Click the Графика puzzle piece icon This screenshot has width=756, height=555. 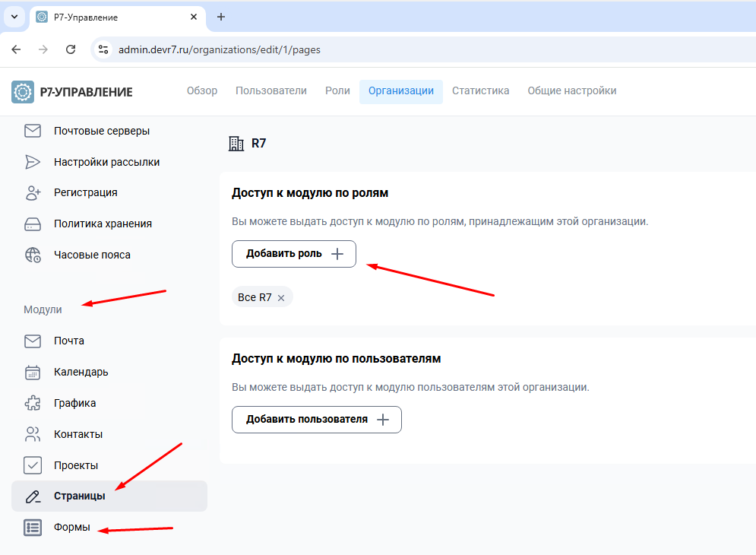(32, 403)
